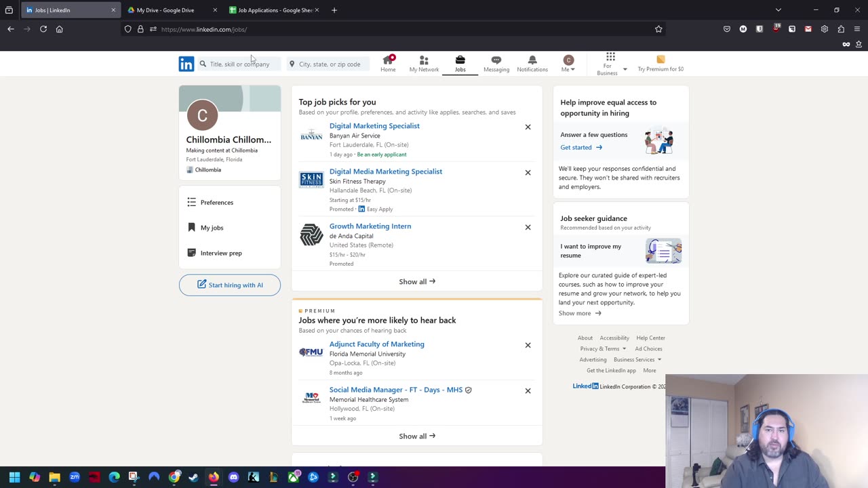868x488 pixels.
Task: Open the Chillombia profile name
Action: [x=229, y=140]
